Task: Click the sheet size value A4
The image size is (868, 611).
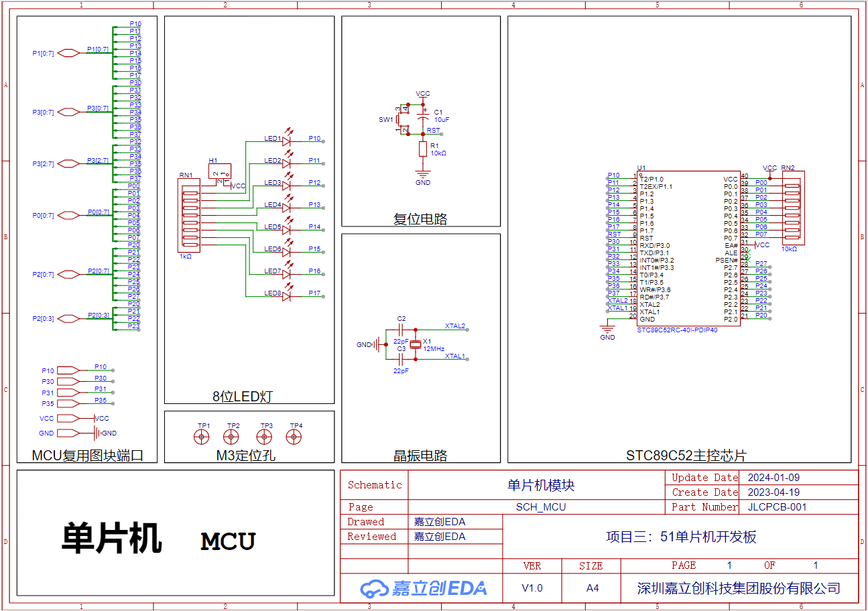Action: pyautogui.click(x=593, y=588)
